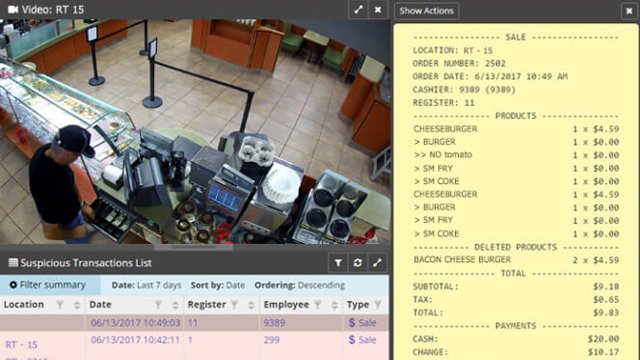Filter the Register column

pyautogui.click(x=234, y=305)
